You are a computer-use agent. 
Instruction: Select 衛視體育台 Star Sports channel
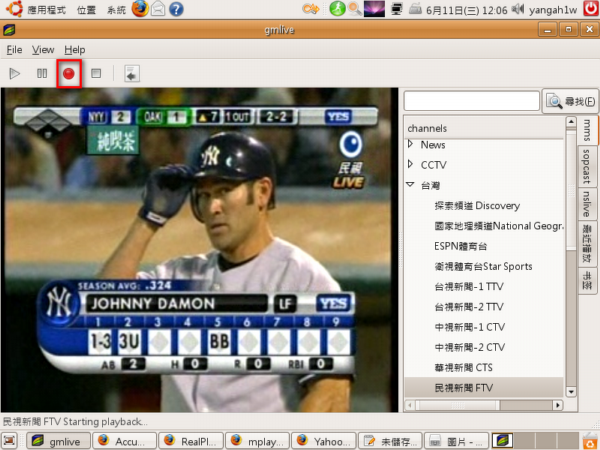(x=483, y=266)
